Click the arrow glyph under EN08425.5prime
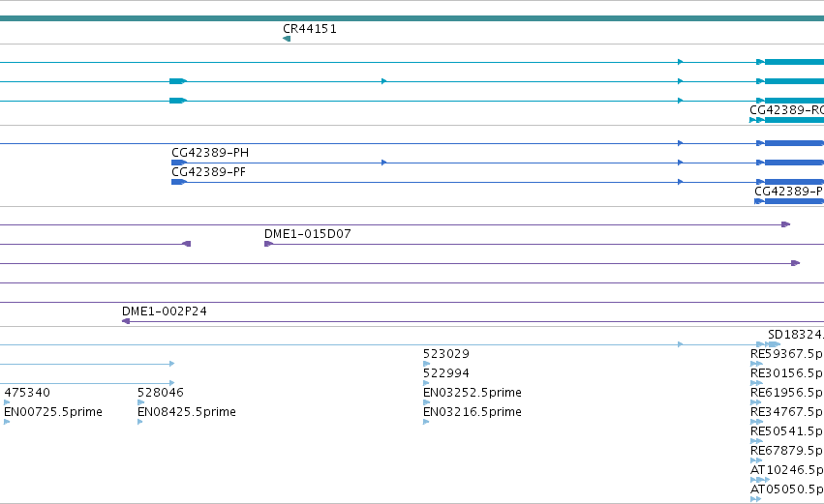The width and height of the screenshot is (824, 504). point(140,422)
